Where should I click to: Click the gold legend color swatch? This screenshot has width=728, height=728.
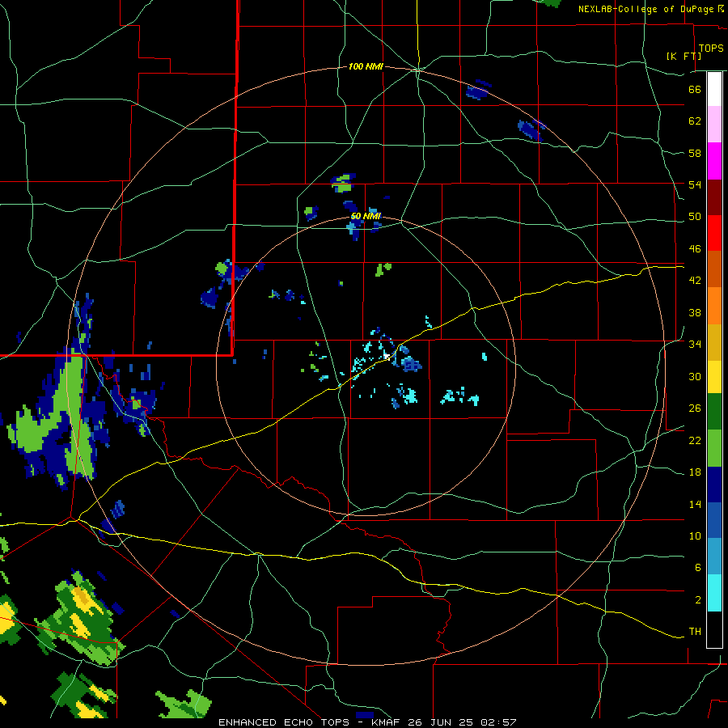click(x=714, y=342)
